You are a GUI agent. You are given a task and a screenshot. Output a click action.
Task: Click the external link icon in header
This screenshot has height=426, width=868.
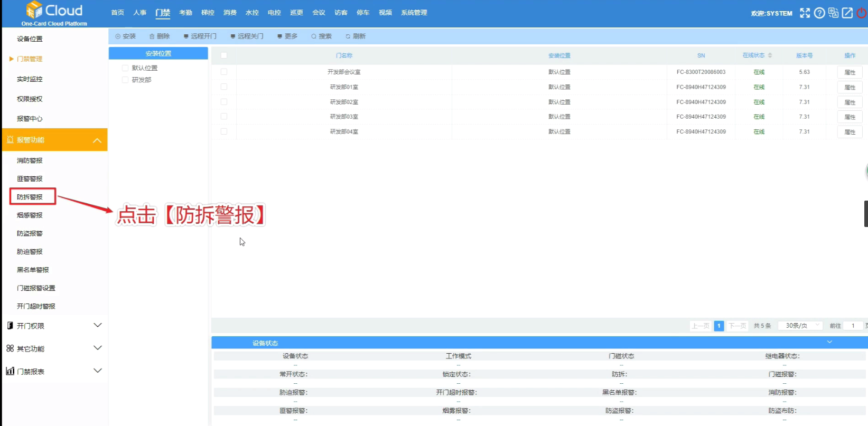pyautogui.click(x=847, y=13)
